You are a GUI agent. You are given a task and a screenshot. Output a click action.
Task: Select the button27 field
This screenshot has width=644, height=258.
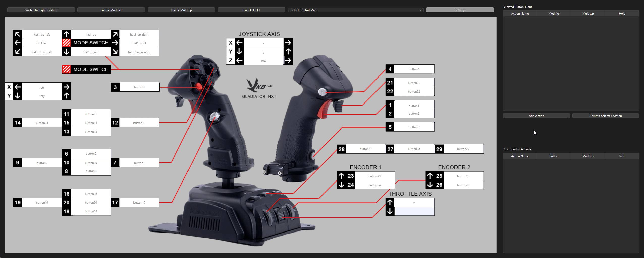(x=366, y=149)
